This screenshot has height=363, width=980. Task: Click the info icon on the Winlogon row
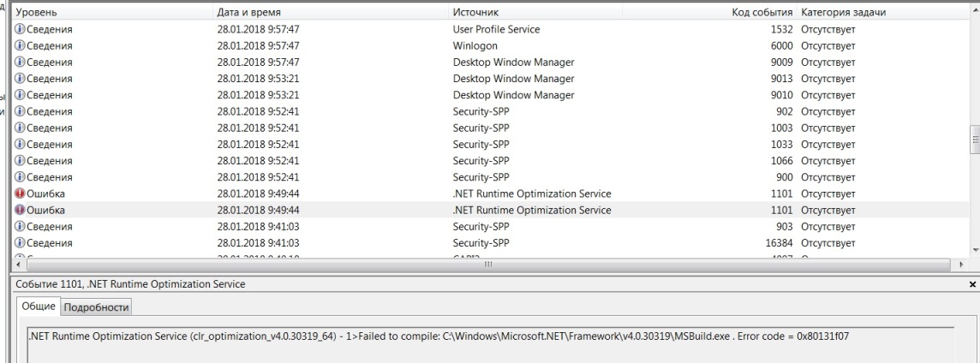coord(20,46)
